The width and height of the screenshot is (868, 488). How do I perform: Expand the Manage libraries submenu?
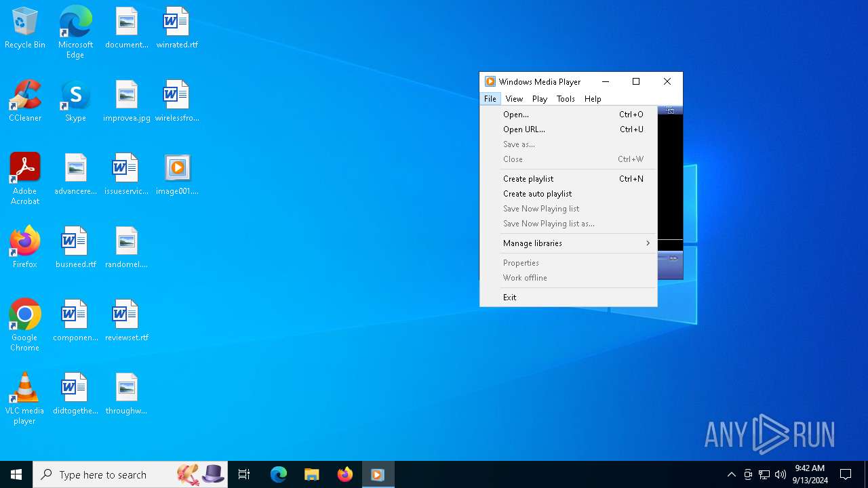coord(568,243)
